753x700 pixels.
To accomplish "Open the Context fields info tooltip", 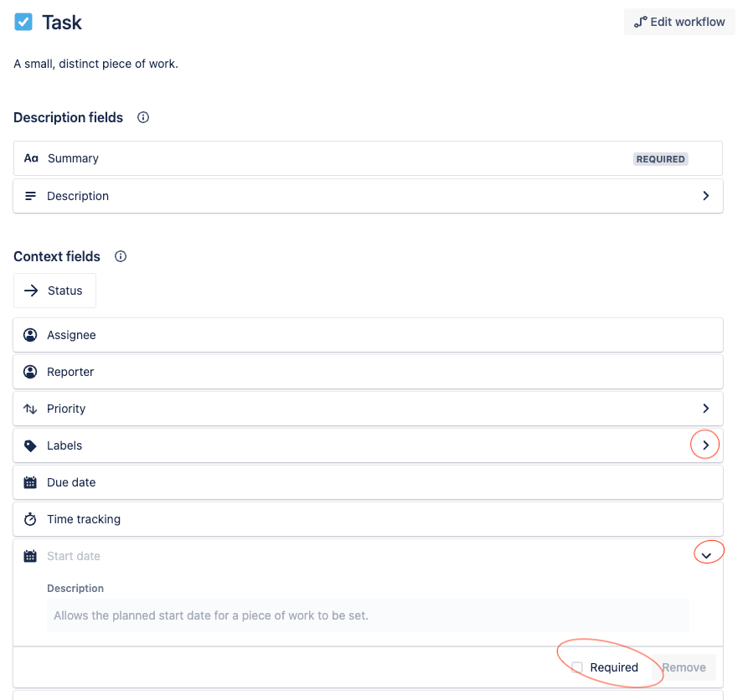I will 120,256.
